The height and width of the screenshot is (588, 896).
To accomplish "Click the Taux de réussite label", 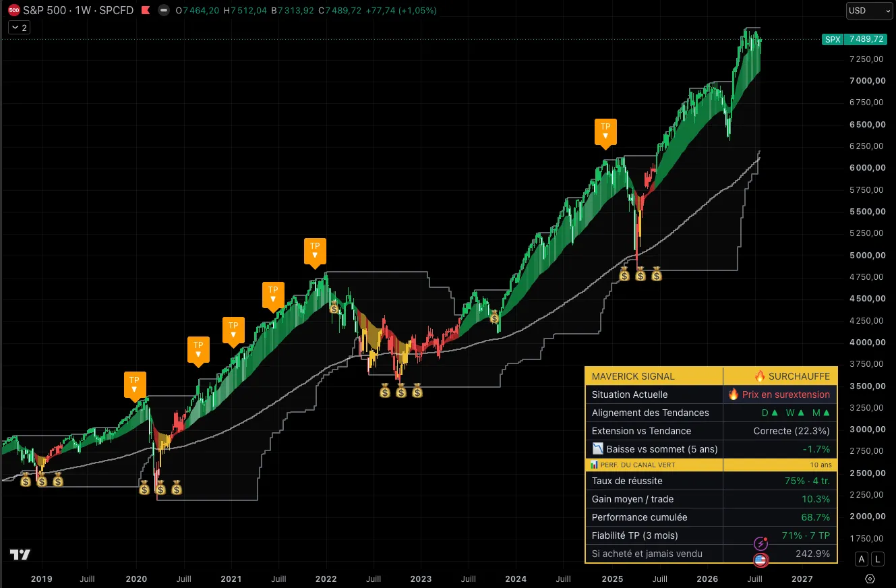I will (627, 481).
